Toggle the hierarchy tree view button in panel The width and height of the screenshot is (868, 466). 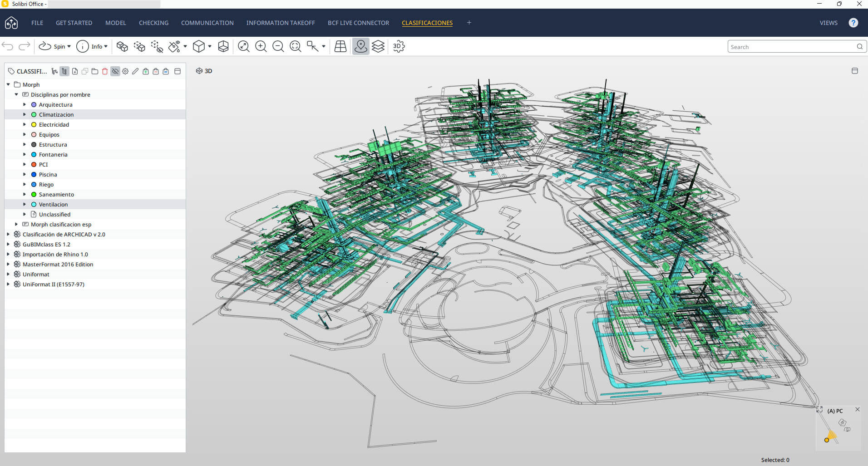[x=64, y=71]
